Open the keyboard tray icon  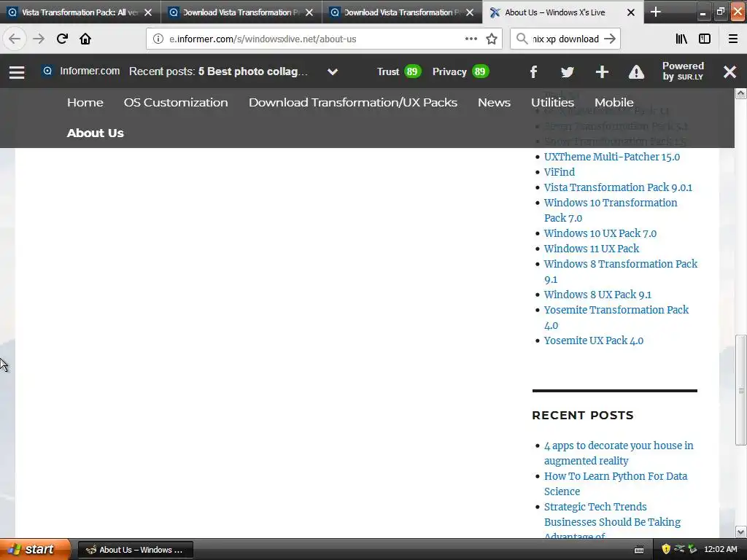(639, 550)
